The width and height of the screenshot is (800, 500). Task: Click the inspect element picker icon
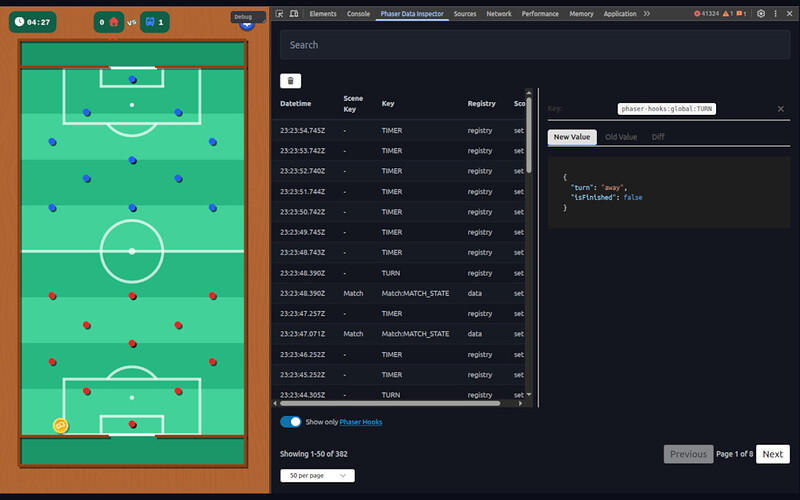(x=279, y=14)
